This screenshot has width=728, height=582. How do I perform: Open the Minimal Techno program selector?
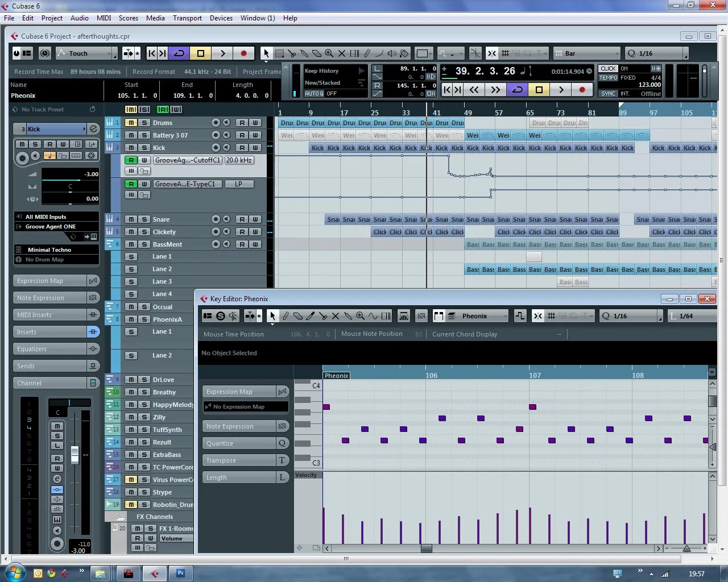pos(56,250)
